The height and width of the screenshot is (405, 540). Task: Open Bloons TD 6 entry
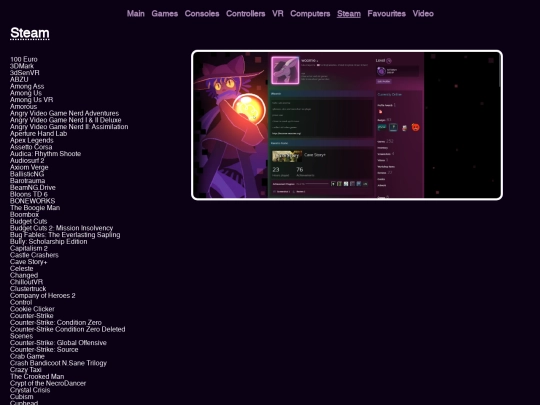tap(29, 194)
